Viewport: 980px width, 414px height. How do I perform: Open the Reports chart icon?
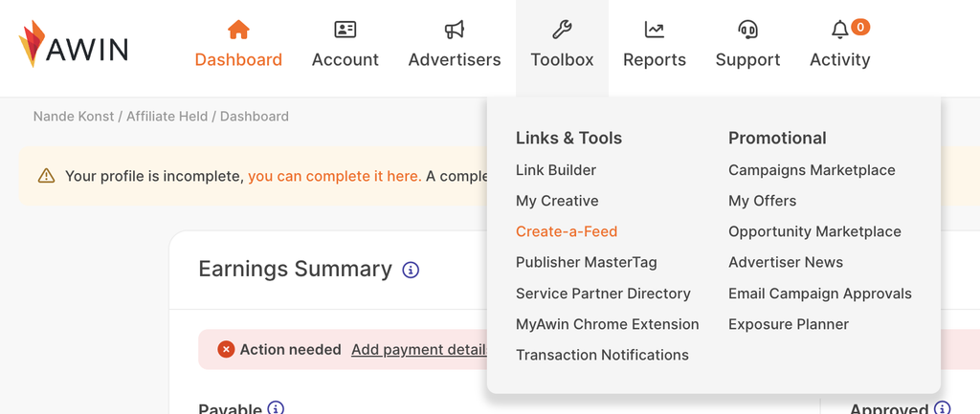(x=655, y=29)
